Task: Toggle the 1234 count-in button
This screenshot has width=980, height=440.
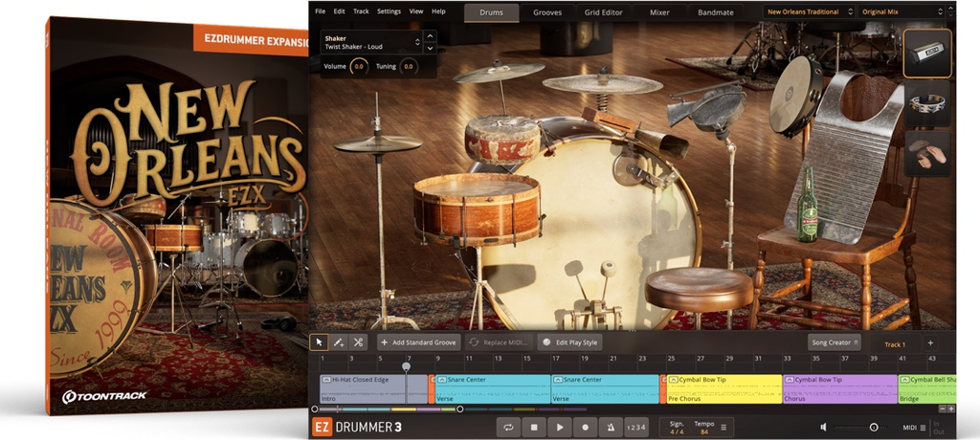Action: point(636,428)
